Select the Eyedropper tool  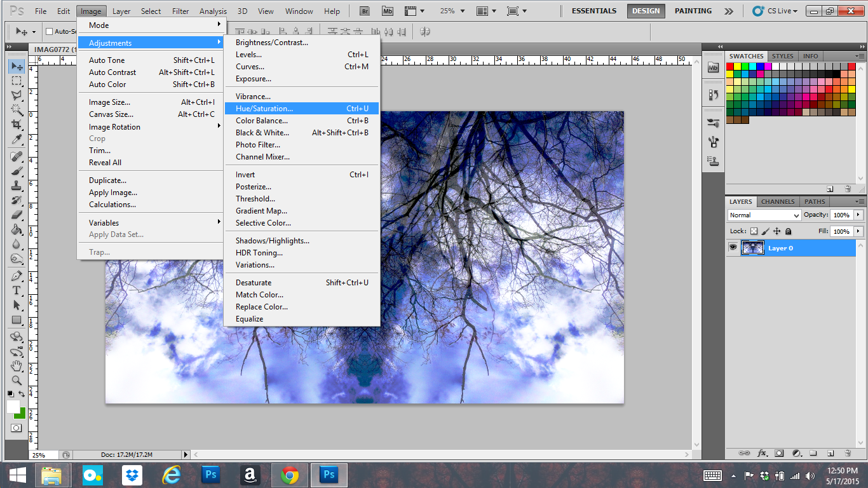click(17, 139)
